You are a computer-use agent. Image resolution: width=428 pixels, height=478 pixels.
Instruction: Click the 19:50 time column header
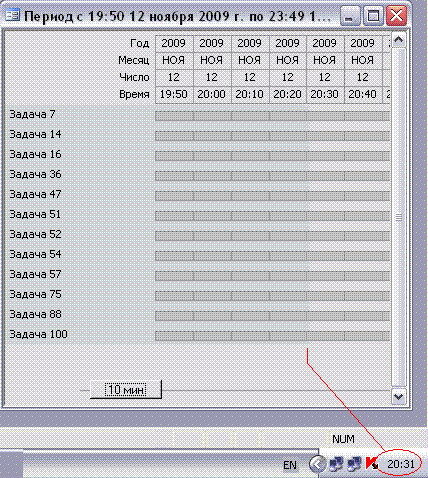174,94
